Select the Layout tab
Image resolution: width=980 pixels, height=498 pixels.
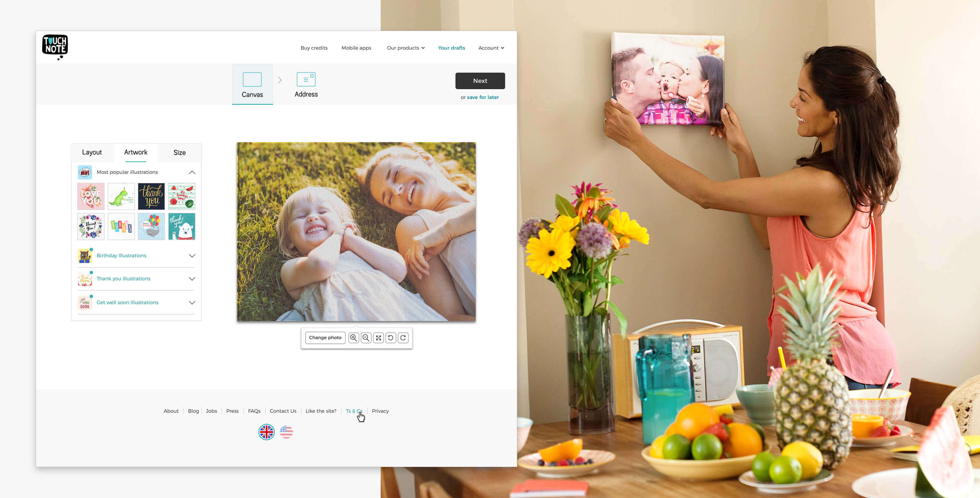[92, 152]
